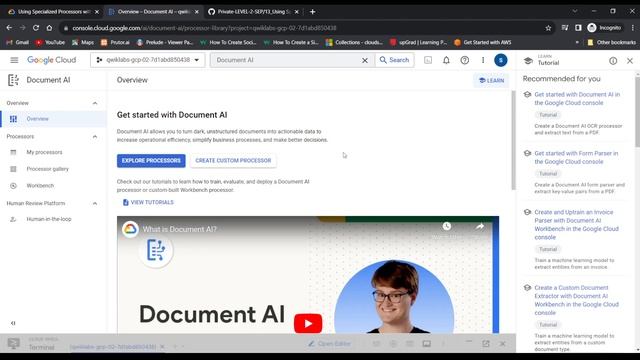Open the VIEW TUTORIALS link
This screenshot has width=640, height=360.
[148, 202]
